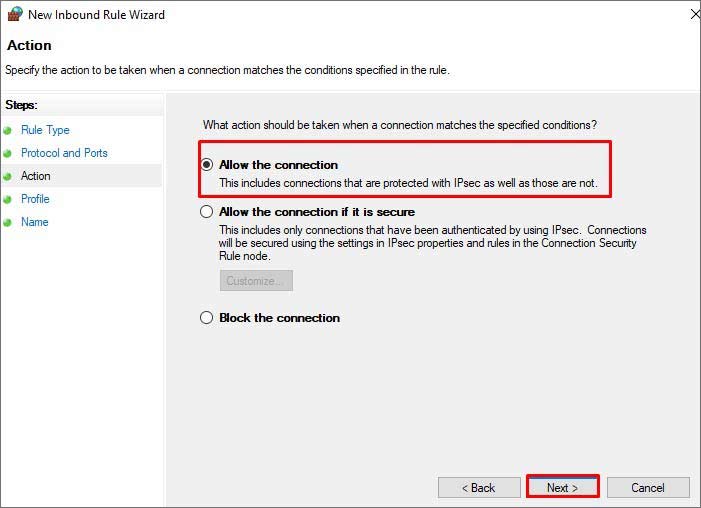Click the New Inbound Rule Wizard title text
Viewport: 701px width, 508px height.
96,15
